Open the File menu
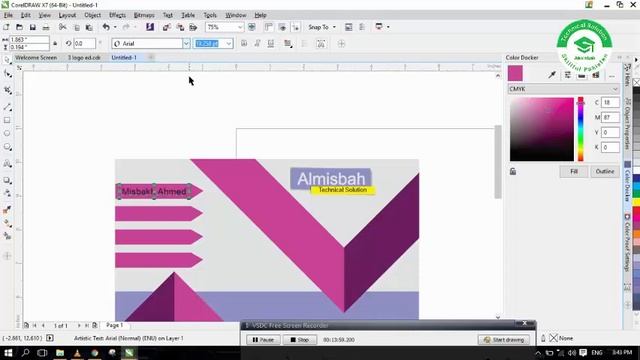 tap(8, 15)
